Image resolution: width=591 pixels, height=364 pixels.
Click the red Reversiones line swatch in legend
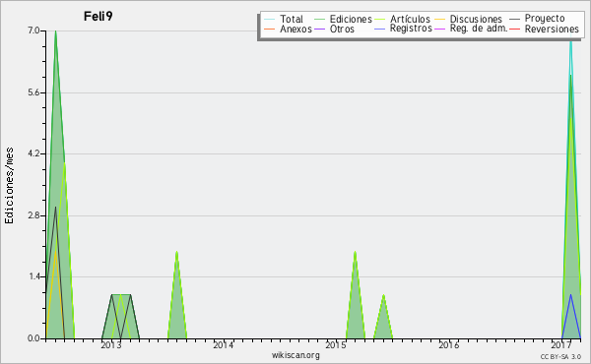pyautogui.click(x=514, y=29)
